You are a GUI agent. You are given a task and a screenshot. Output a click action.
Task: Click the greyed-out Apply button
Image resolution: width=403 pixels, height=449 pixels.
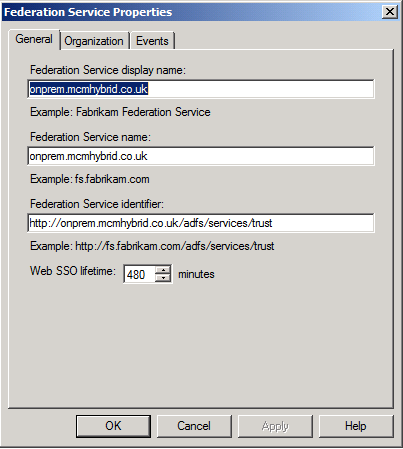pos(275,426)
